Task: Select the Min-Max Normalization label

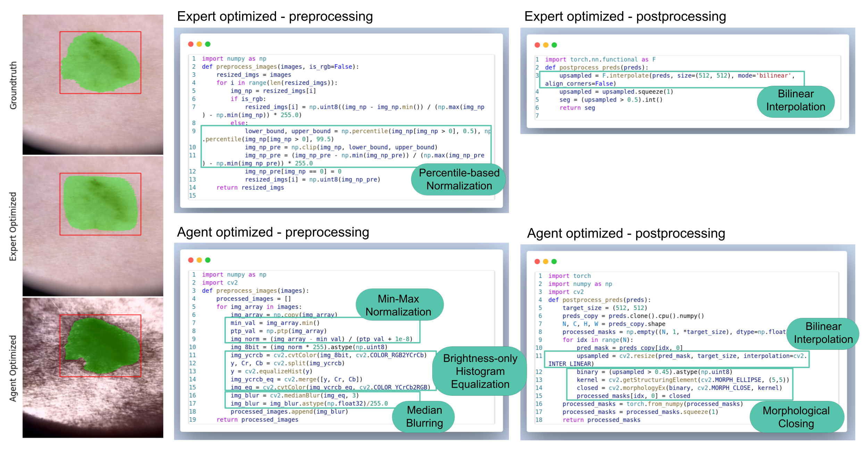Action: (x=399, y=305)
